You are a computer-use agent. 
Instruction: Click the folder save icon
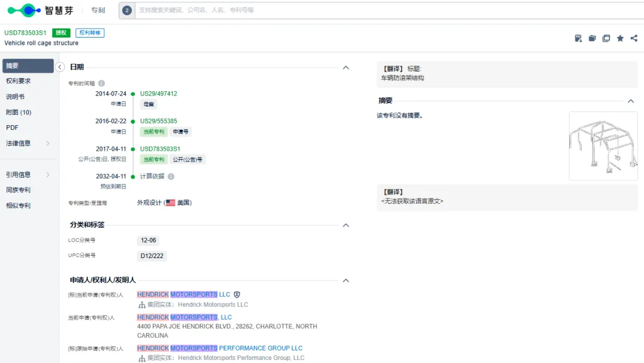point(592,38)
